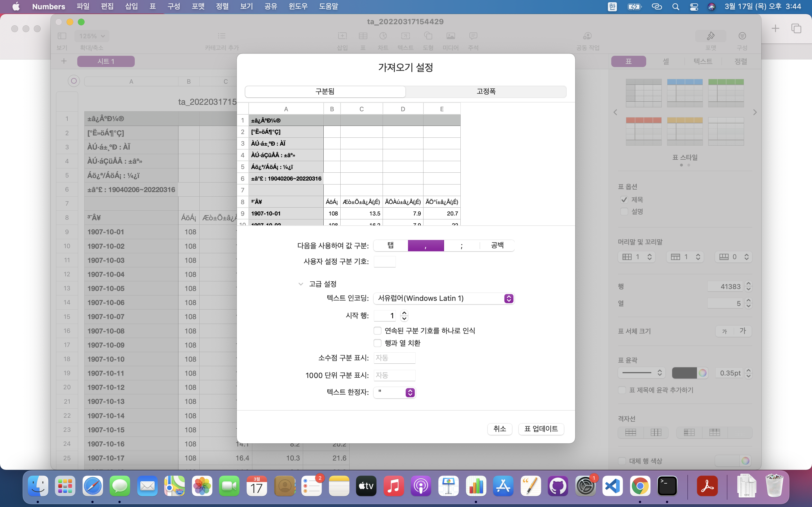Uncheck the 제목 table option checkbox

pos(624,200)
